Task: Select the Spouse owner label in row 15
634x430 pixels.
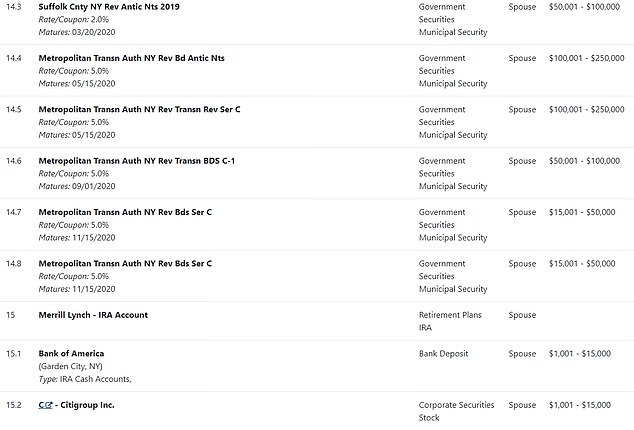Action: 522,315
